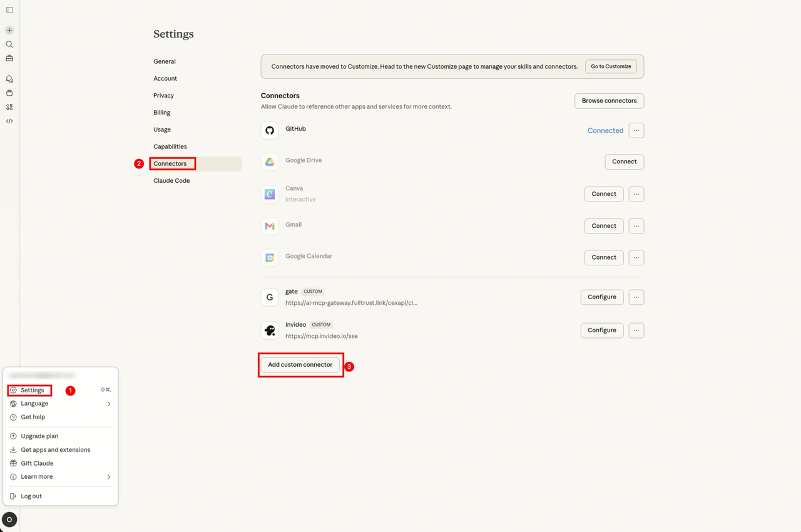This screenshot has width=801, height=532.
Task: Click the Add custom connector button
Action: click(300, 365)
